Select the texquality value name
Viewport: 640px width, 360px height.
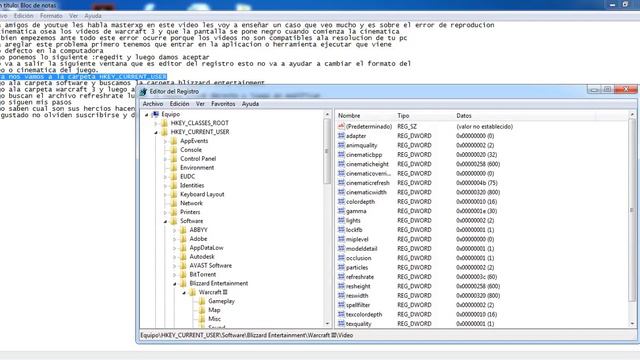[358, 324]
